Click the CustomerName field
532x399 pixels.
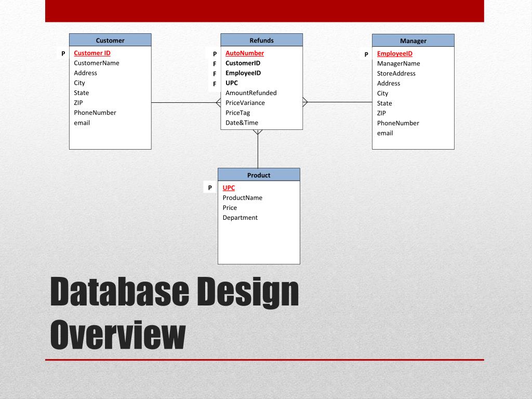point(97,63)
